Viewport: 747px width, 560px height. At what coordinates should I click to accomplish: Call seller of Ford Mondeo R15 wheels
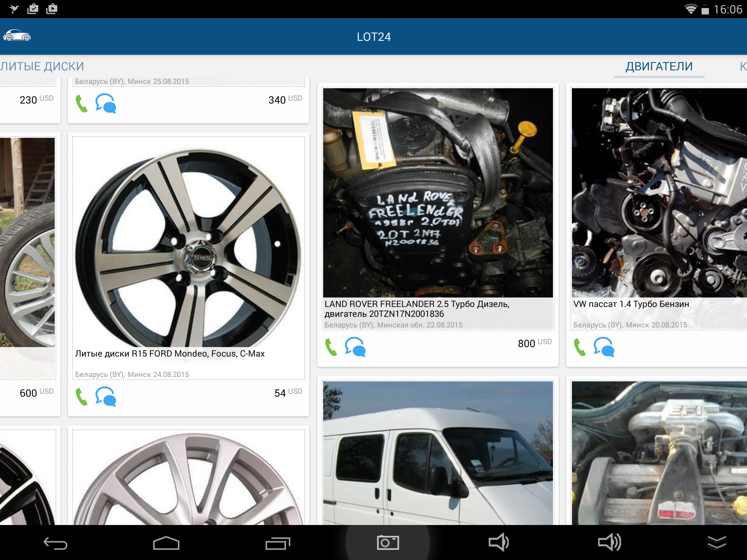pyautogui.click(x=81, y=397)
